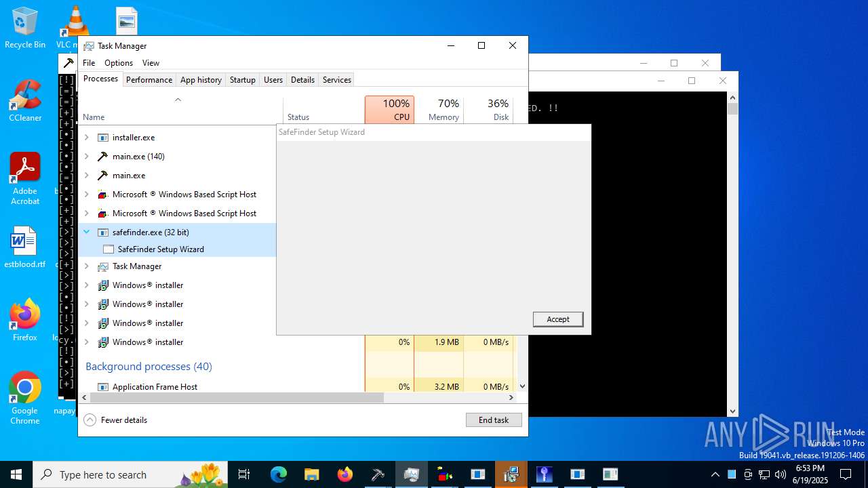
Task: Switch to the App history tab
Action: click(x=201, y=80)
